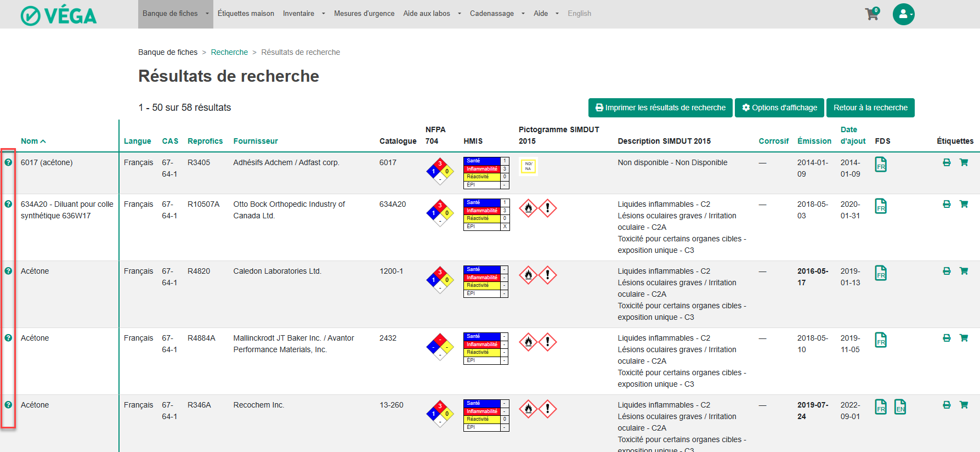Click Imprimer les résultats de recherche button

pyautogui.click(x=660, y=108)
